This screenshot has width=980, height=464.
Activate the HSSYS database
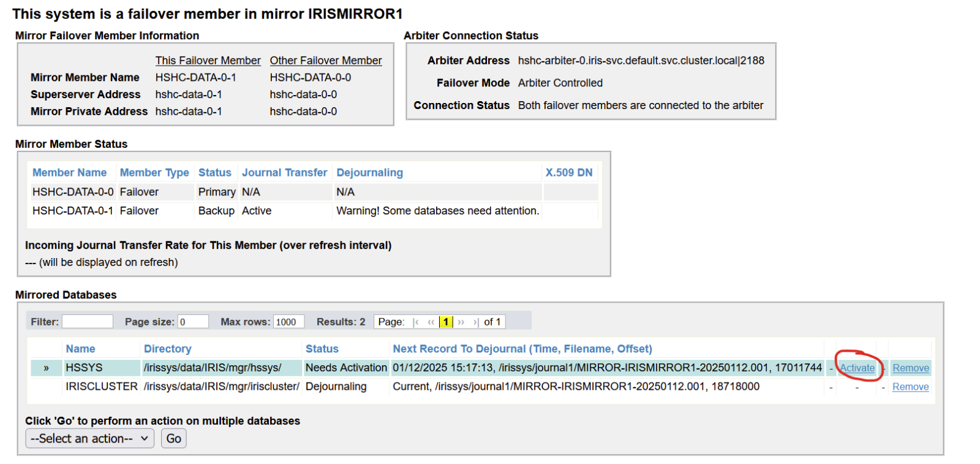point(857,368)
